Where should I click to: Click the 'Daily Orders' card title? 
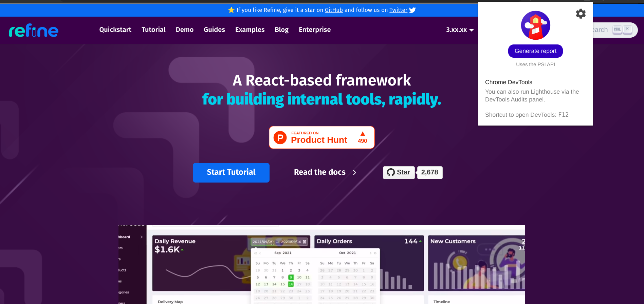[334, 241]
